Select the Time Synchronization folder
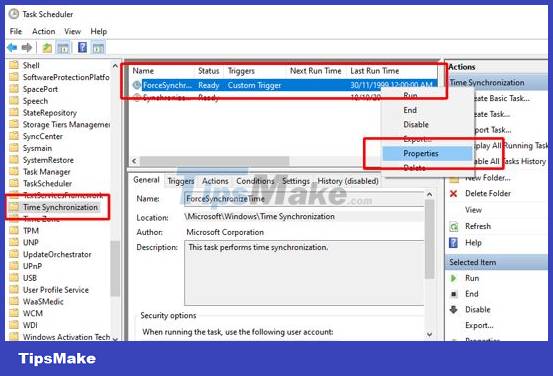Screen dimensions: 553x376 (60, 207)
